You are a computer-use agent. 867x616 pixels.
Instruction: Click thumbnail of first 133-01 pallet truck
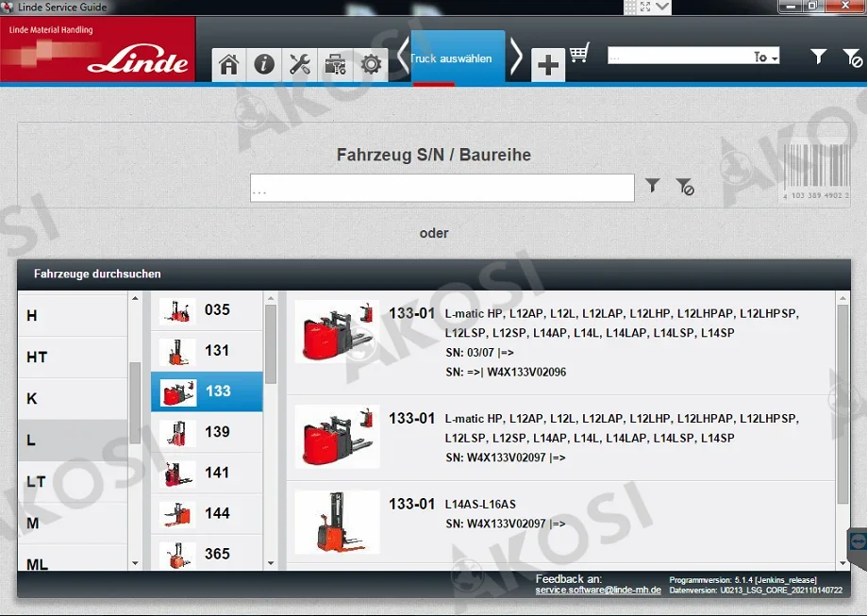pyautogui.click(x=338, y=332)
